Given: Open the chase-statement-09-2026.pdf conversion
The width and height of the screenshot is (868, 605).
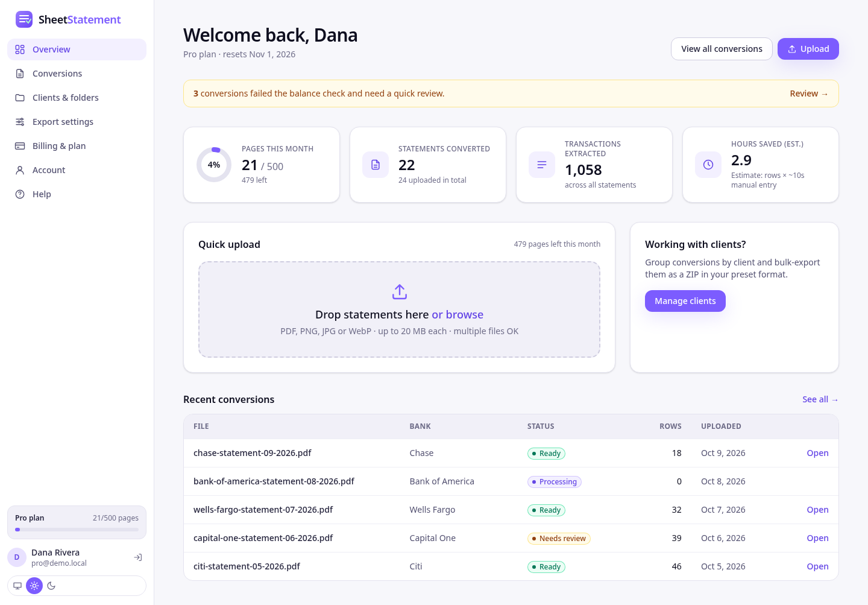Looking at the screenshot, I should 817,453.
